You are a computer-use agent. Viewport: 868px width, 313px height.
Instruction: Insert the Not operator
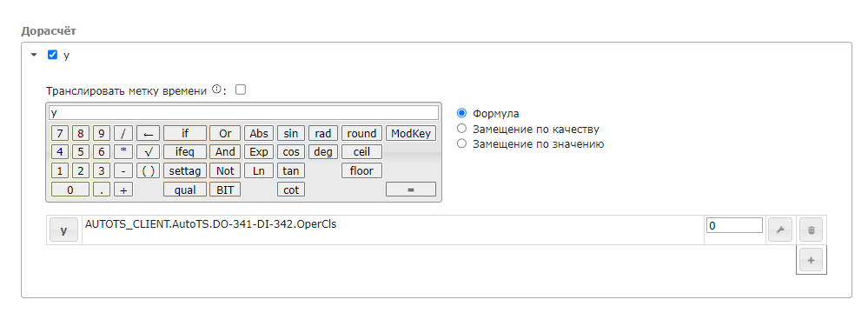point(225,170)
